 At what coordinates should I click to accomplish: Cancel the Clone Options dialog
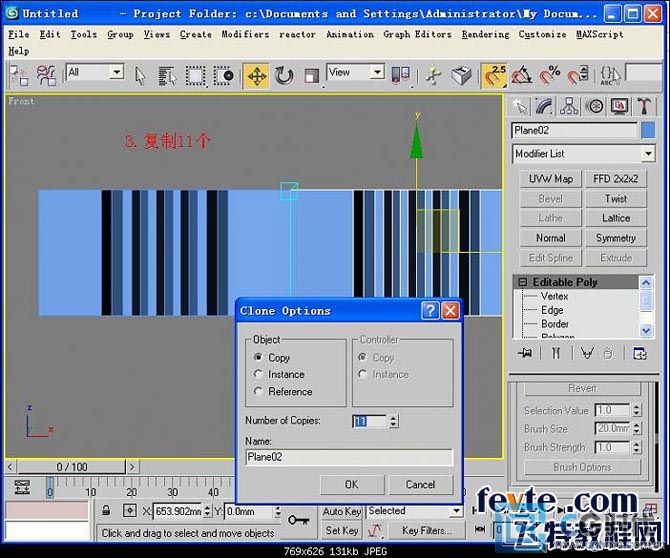pos(420,485)
